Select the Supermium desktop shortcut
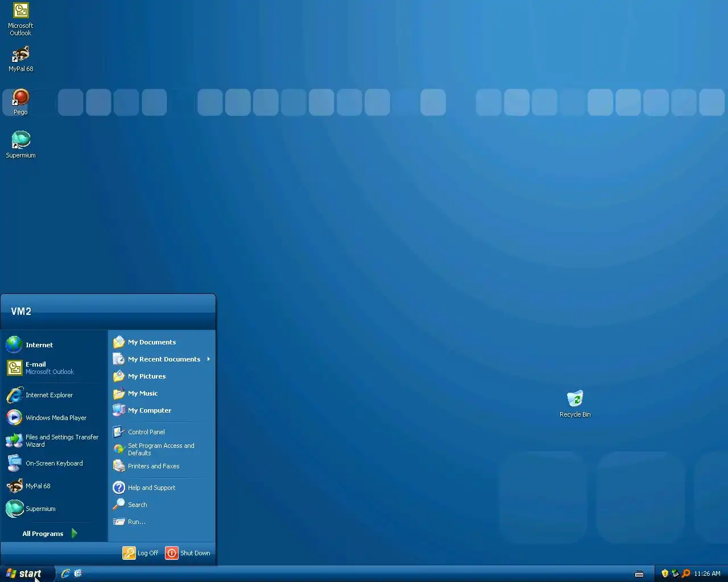 coord(20,144)
